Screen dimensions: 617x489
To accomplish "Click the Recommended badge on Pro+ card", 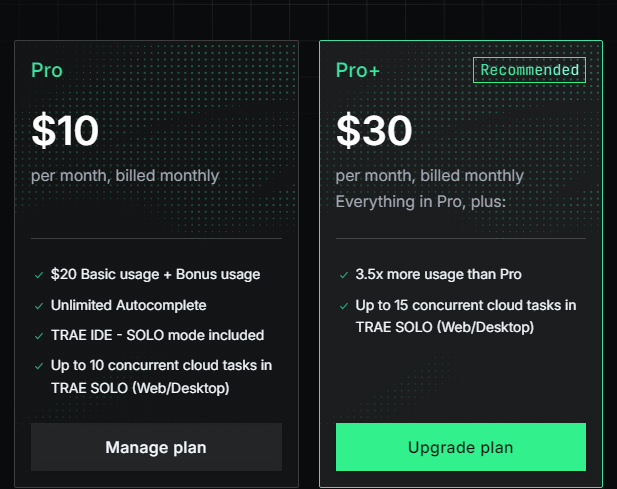I will point(529,70).
